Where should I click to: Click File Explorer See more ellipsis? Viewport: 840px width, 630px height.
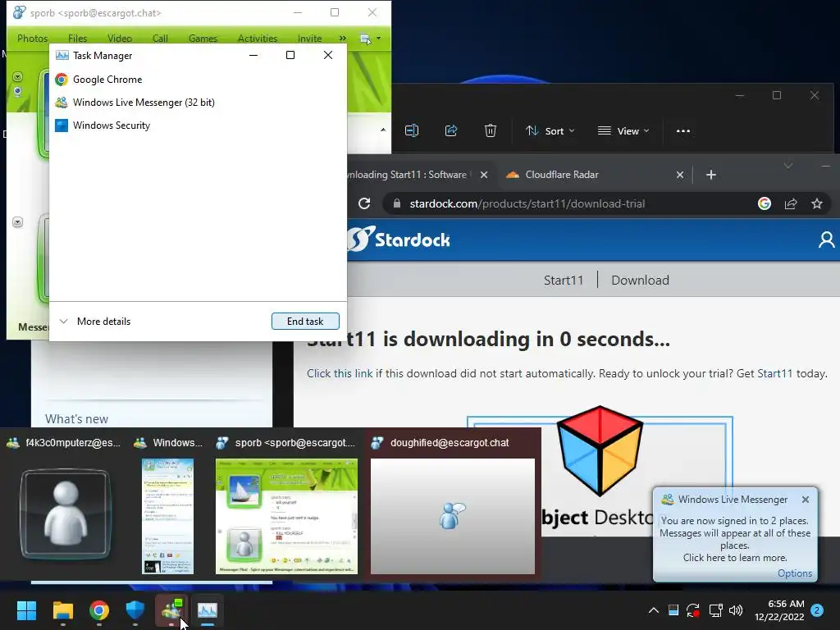[683, 130]
